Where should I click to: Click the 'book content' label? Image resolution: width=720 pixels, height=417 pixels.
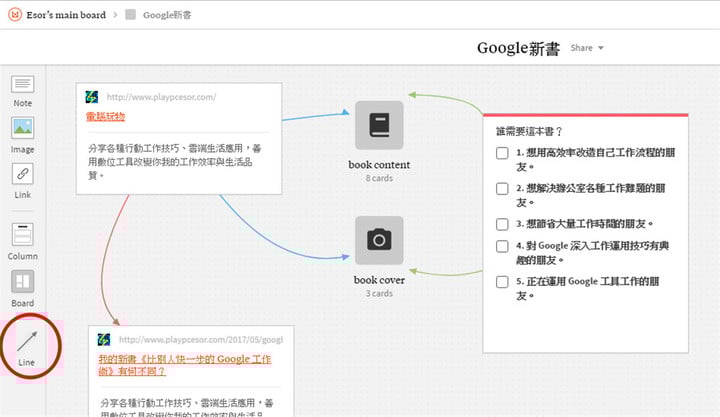[x=379, y=164]
